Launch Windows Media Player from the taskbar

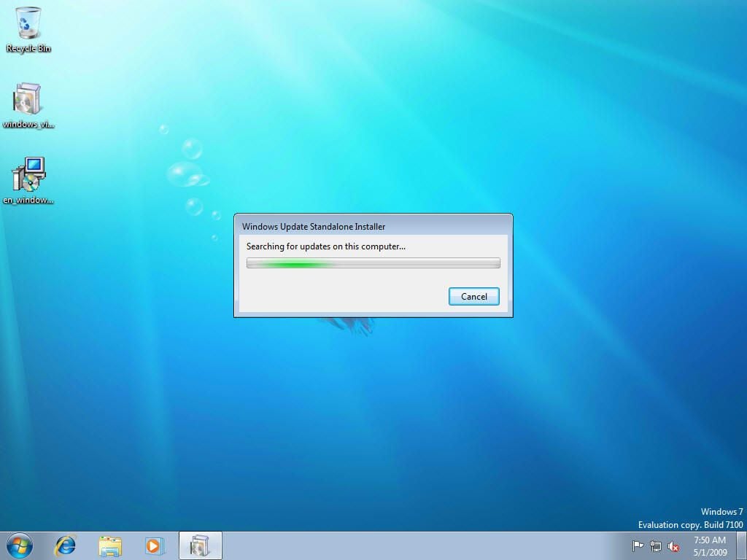155,545
